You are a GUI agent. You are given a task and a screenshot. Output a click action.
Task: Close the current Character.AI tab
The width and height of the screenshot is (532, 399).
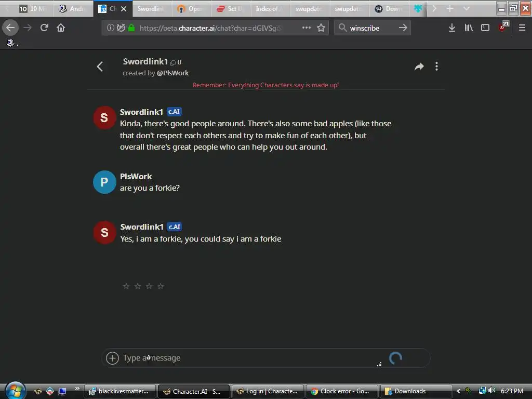[x=124, y=9]
